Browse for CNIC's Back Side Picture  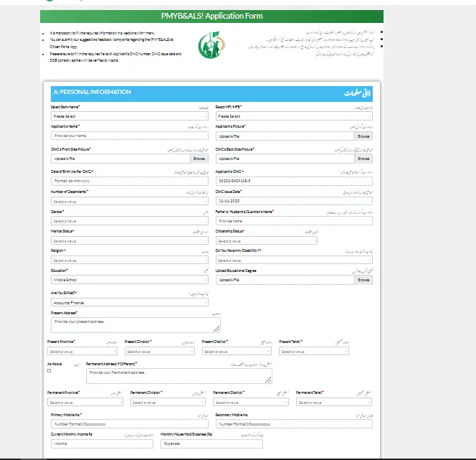pyautogui.click(x=363, y=159)
